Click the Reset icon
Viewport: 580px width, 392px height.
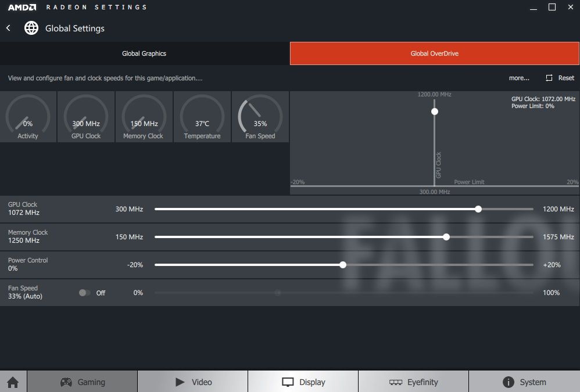[x=549, y=78]
